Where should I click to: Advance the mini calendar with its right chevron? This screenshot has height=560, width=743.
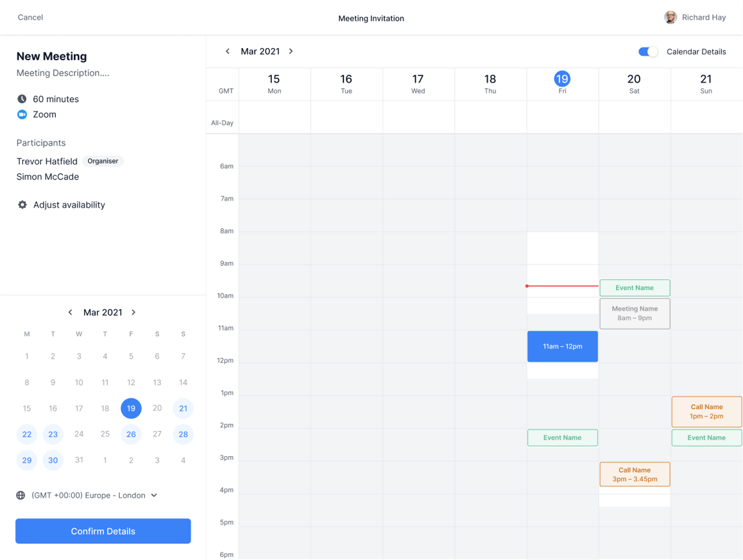click(133, 312)
